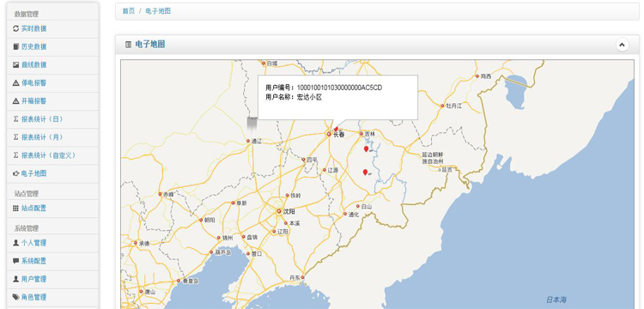
Task: Click the 电子地图 breadcrumb link
Action: (158, 11)
